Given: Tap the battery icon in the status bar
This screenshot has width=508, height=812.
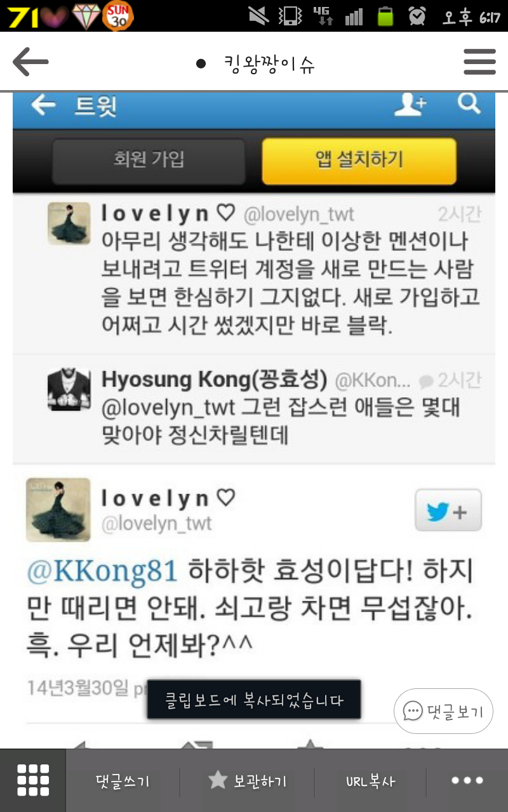Looking at the screenshot, I should (386, 16).
